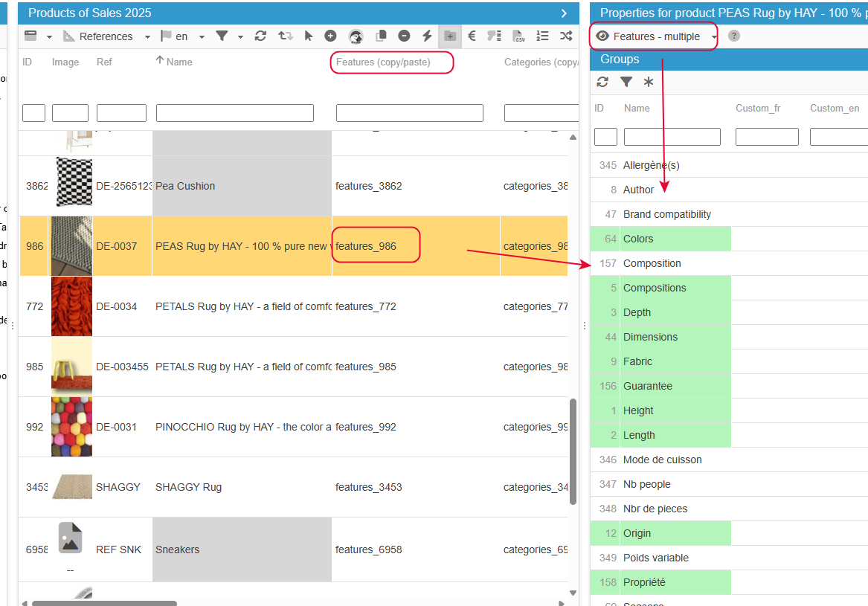Viewport: 868px width, 606px height.
Task: Click the add-to-folder icon
Action: [450, 36]
